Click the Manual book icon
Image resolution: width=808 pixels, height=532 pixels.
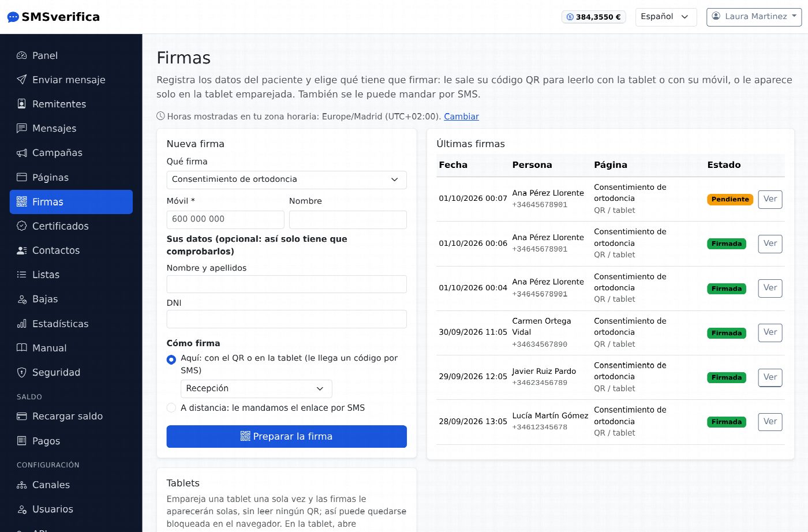click(22, 348)
